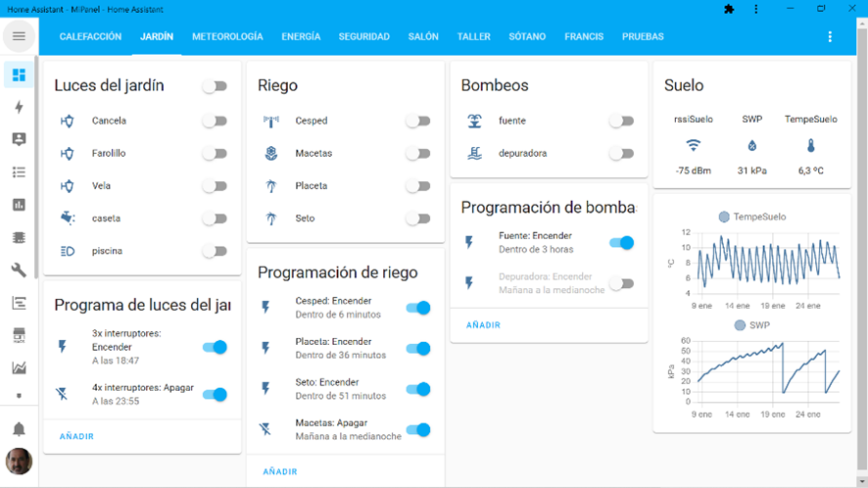Open the window's three-dot menu in the title bar
This screenshot has width=868, height=488.
coord(755,9)
